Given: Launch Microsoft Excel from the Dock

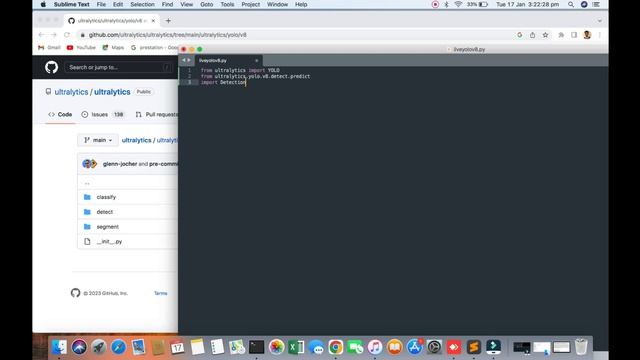Looking at the screenshot, I should tap(296, 347).
